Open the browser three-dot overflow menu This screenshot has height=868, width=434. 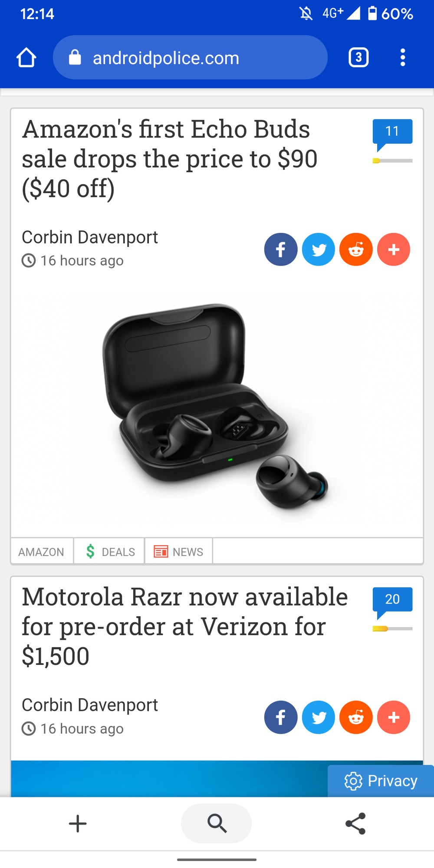click(403, 57)
